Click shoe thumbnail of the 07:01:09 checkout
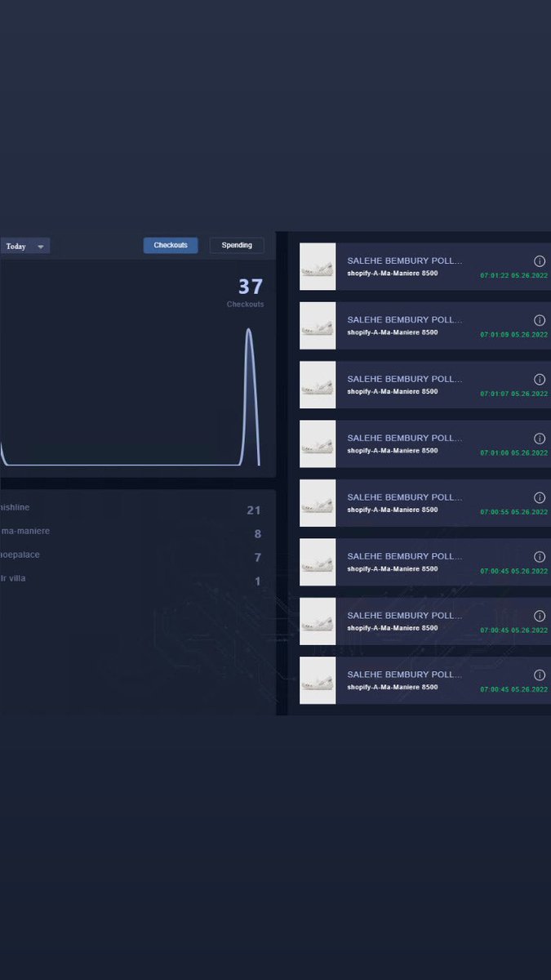 pos(318,326)
